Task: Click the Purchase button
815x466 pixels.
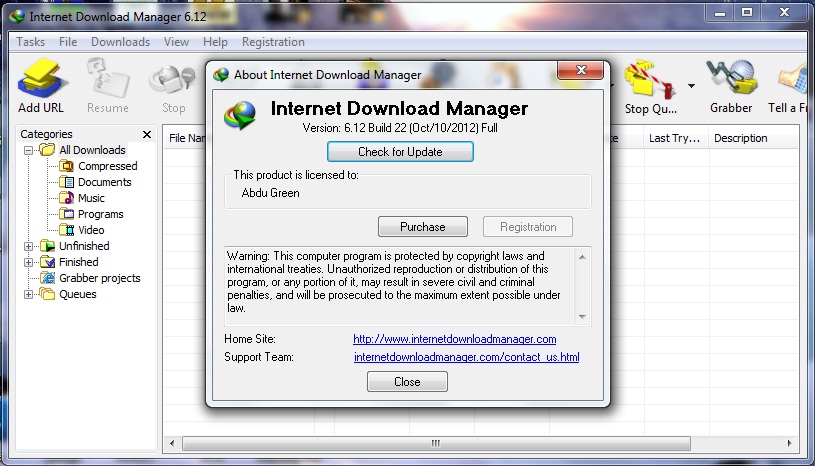Action: pyautogui.click(x=423, y=227)
